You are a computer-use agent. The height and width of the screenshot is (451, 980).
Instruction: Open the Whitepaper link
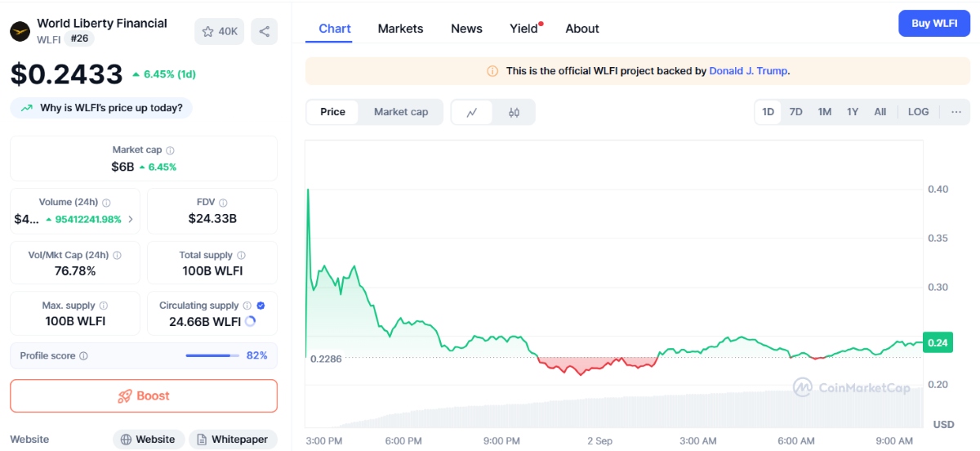(x=233, y=440)
